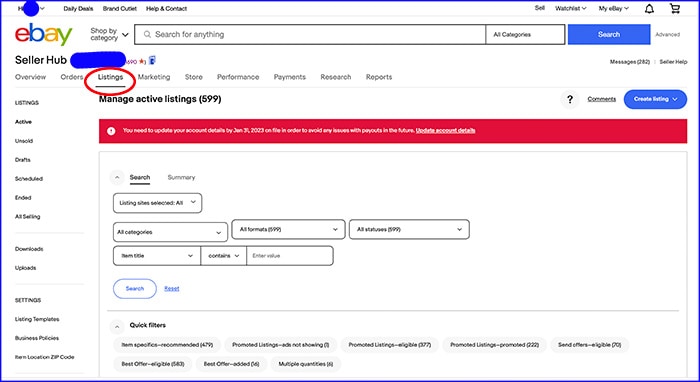Image resolution: width=700 pixels, height=382 pixels.
Task: Apply Best Offer–eligible (583) filter
Action: 153,364
